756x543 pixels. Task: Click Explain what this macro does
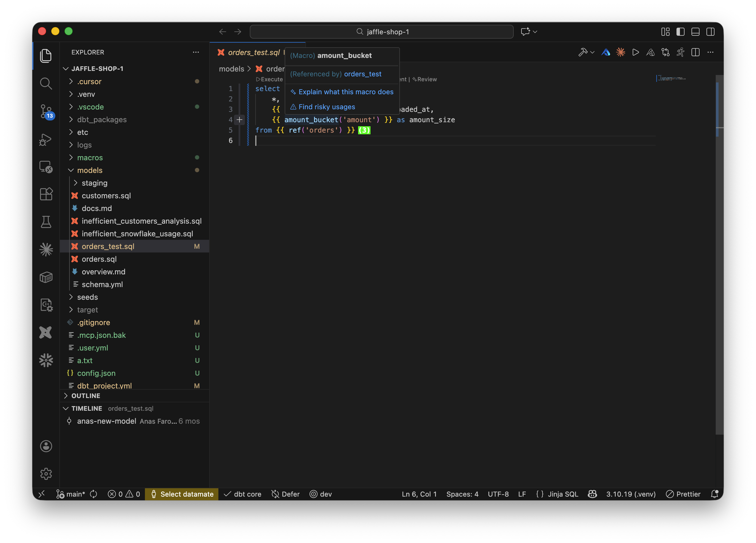pyautogui.click(x=346, y=92)
